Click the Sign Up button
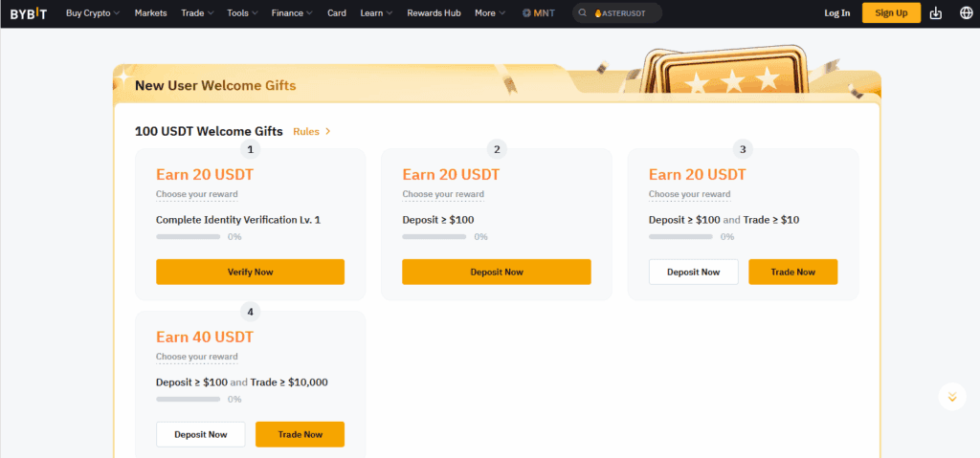The image size is (980, 458). coord(891,13)
